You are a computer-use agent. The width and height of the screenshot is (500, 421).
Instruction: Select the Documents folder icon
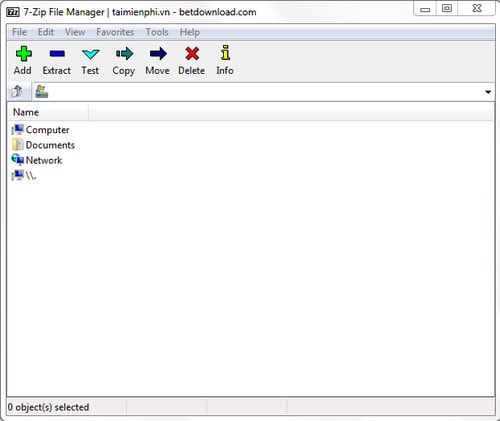click(17, 145)
